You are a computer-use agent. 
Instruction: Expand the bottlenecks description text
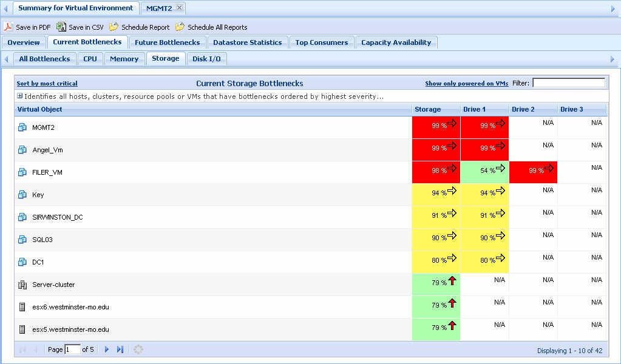[x=20, y=96]
